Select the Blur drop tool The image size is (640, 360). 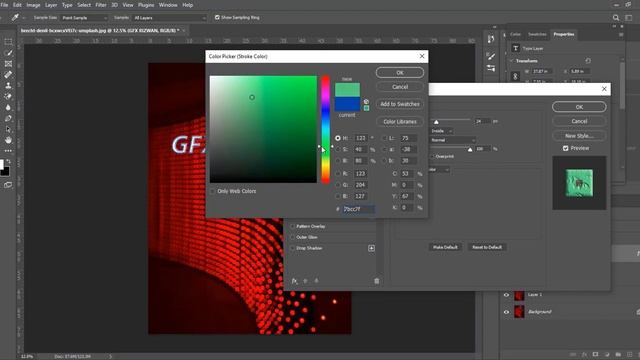[8, 107]
